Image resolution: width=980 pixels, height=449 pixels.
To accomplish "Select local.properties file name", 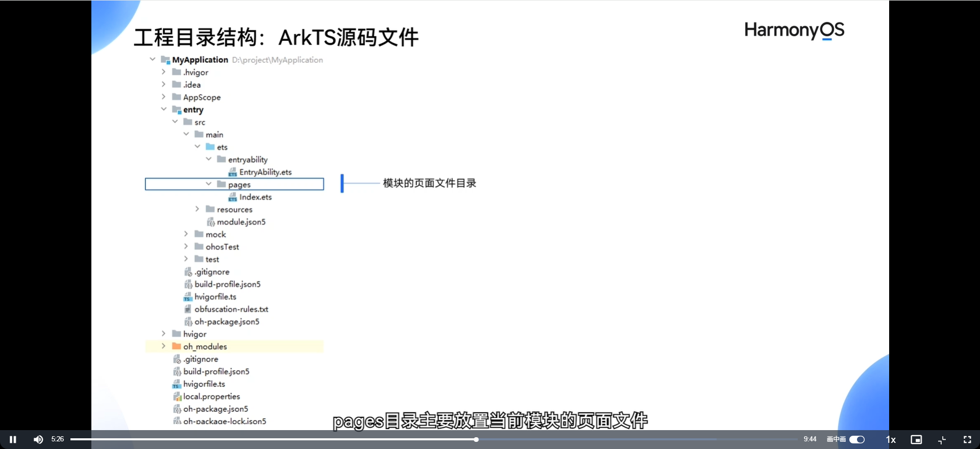I will (211, 396).
